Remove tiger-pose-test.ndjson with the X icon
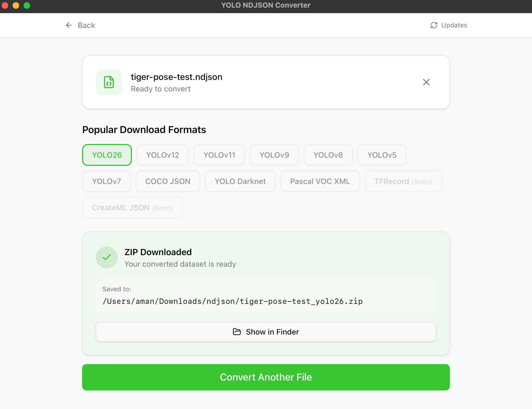Screen dimensions: 532x409 (426, 82)
